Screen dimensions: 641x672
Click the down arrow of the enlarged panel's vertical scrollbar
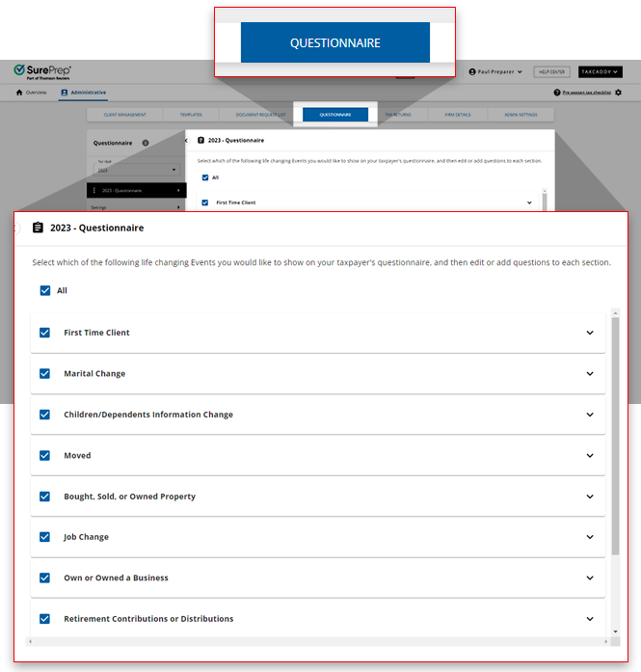(x=615, y=632)
